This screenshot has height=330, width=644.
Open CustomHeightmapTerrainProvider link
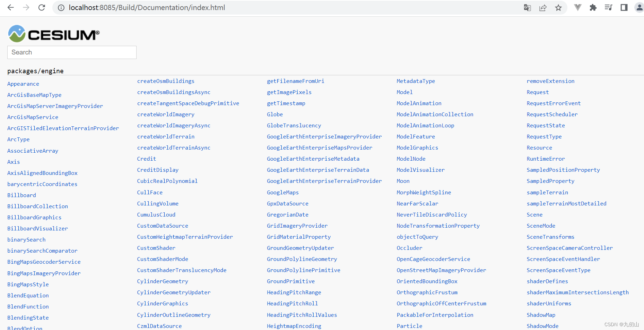click(185, 237)
